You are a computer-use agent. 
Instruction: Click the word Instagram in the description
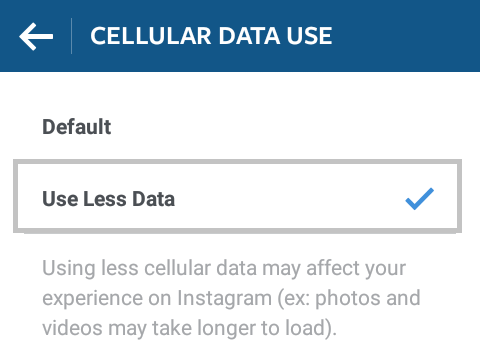(x=224, y=298)
